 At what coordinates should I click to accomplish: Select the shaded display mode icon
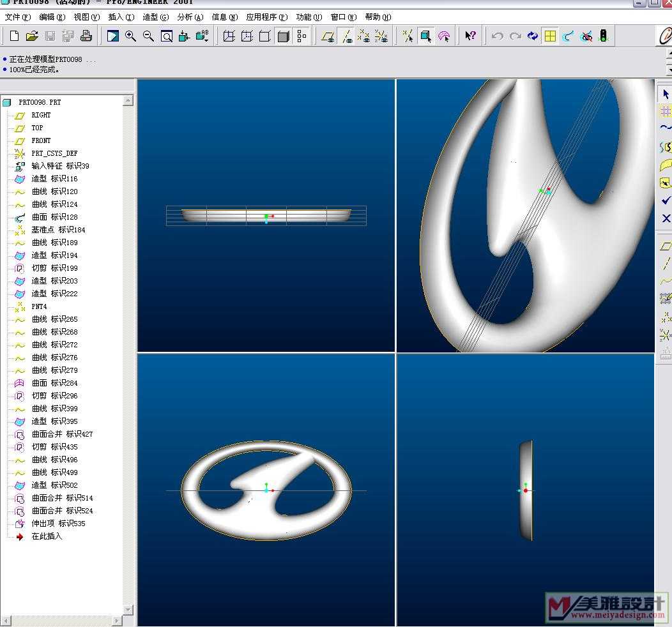[284, 36]
